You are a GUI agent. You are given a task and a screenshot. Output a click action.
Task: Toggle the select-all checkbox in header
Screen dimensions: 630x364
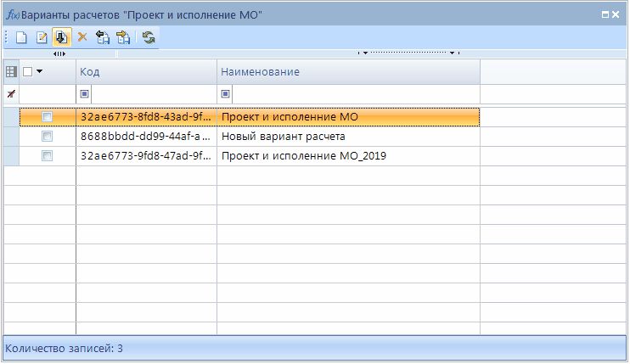point(27,72)
